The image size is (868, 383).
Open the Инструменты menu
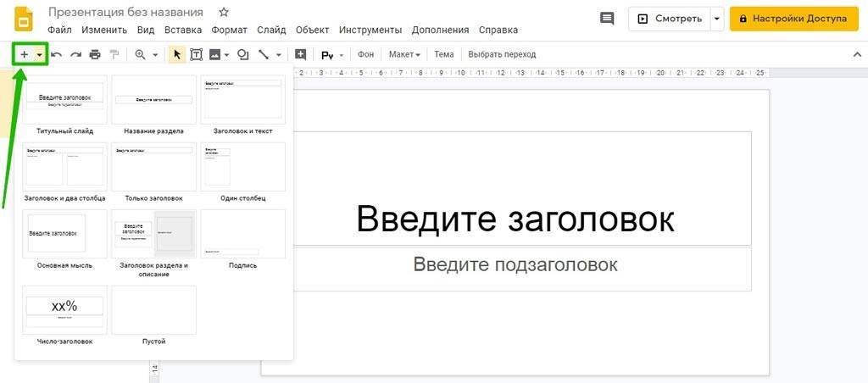coord(370,30)
